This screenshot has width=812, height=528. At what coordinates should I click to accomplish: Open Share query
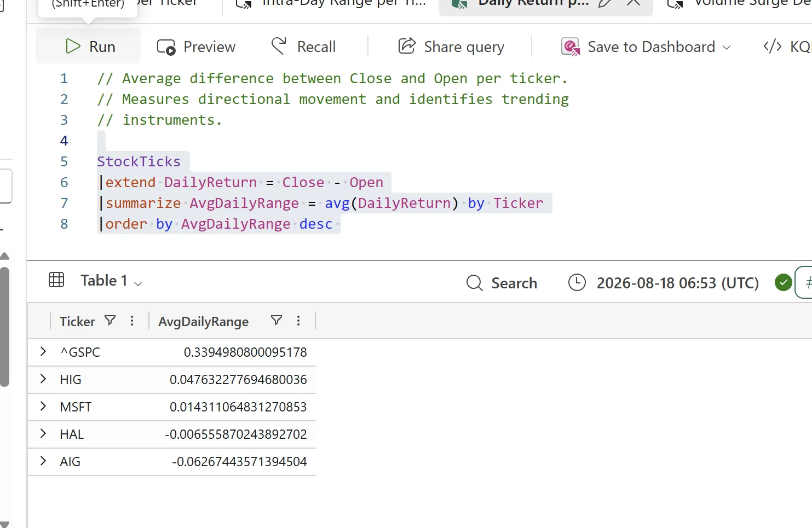[451, 47]
